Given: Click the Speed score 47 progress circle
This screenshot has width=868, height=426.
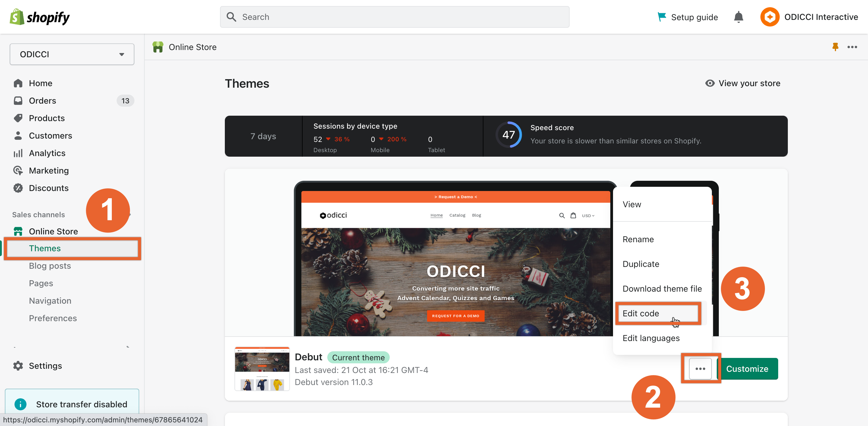Looking at the screenshot, I should (508, 135).
